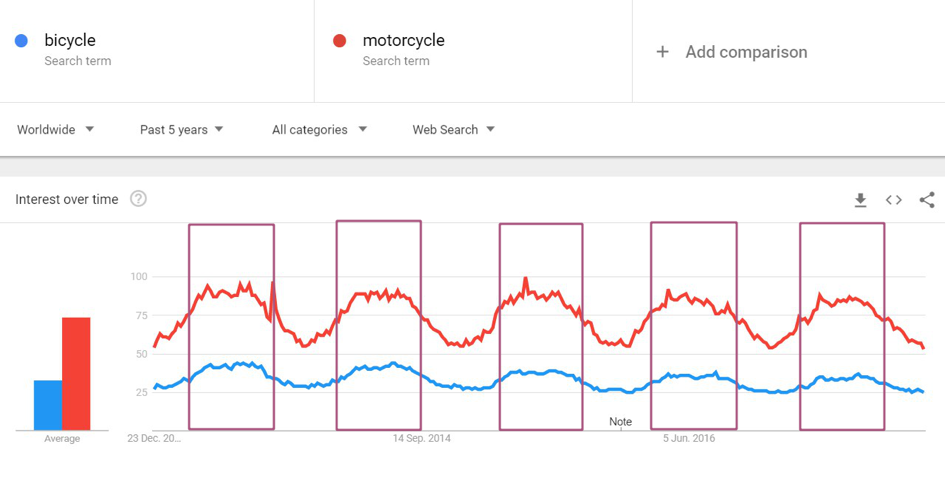The image size is (945, 498).
Task: Edit the bicycle search term
Action: (70, 41)
